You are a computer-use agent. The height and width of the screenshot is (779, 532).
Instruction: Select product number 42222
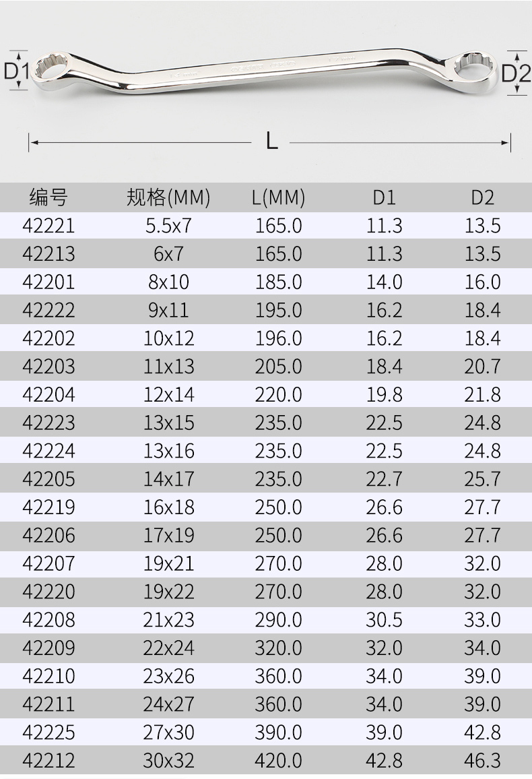(x=48, y=310)
